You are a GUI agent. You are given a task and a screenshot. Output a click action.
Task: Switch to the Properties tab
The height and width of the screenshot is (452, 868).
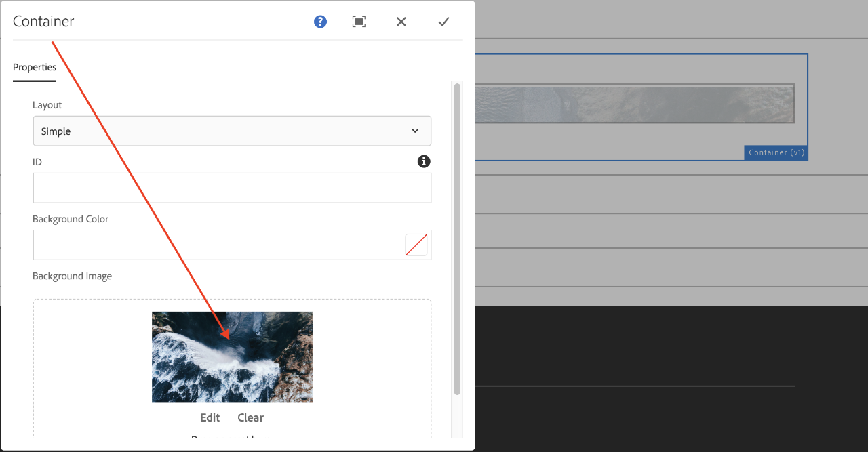tap(35, 67)
